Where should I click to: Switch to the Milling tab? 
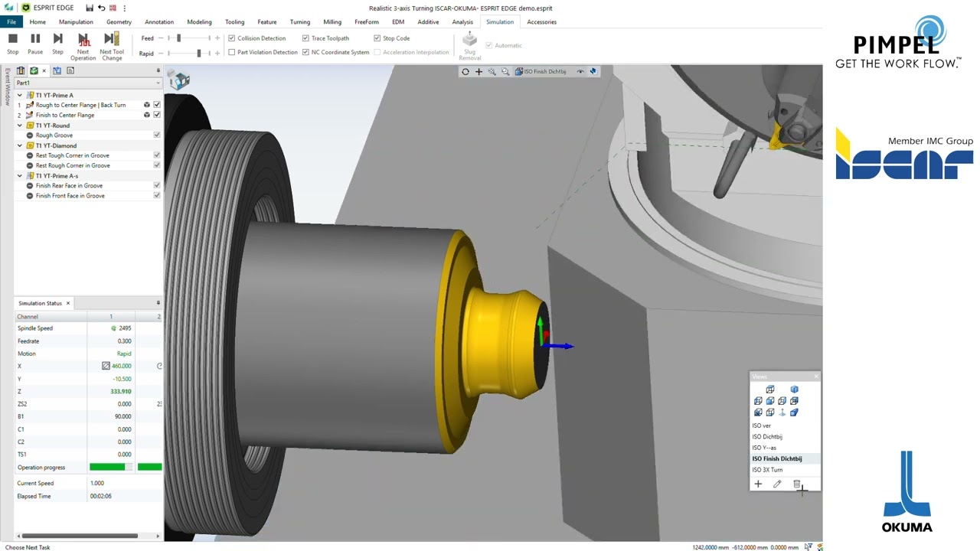pyautogui.click(x=332, y=21)
